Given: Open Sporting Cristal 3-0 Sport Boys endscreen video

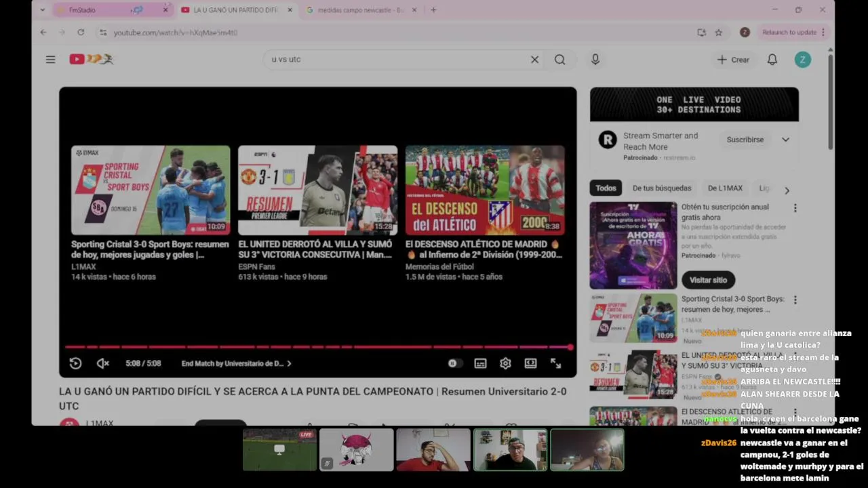Looking at the screenshot, I should 151,190.
